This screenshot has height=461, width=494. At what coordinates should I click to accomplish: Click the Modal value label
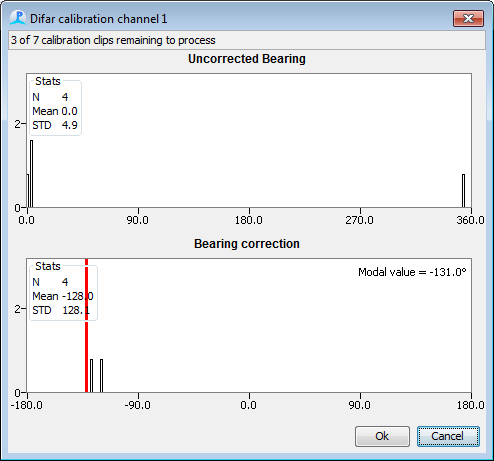[x=412, y=272]
